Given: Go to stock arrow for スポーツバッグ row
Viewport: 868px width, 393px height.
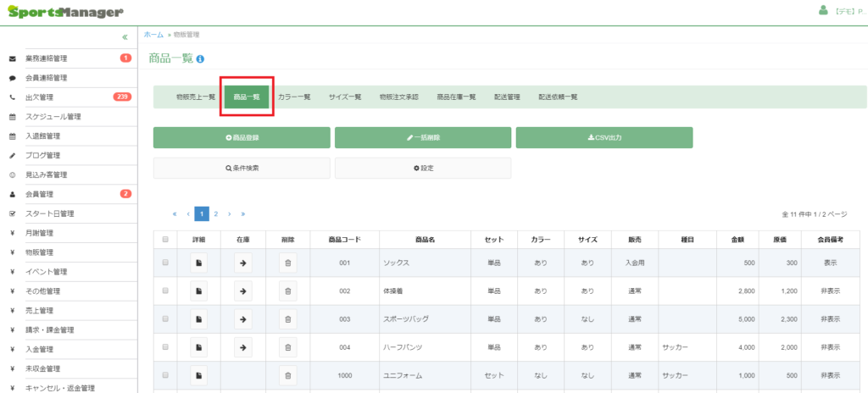Looking at the screenshot, I should (243, 318).
